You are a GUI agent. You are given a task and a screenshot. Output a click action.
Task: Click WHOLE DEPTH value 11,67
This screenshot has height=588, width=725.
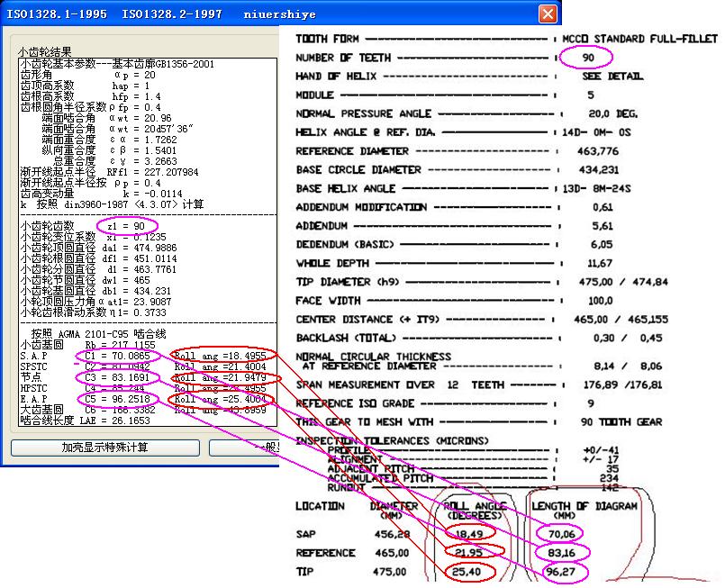[600, 264]
